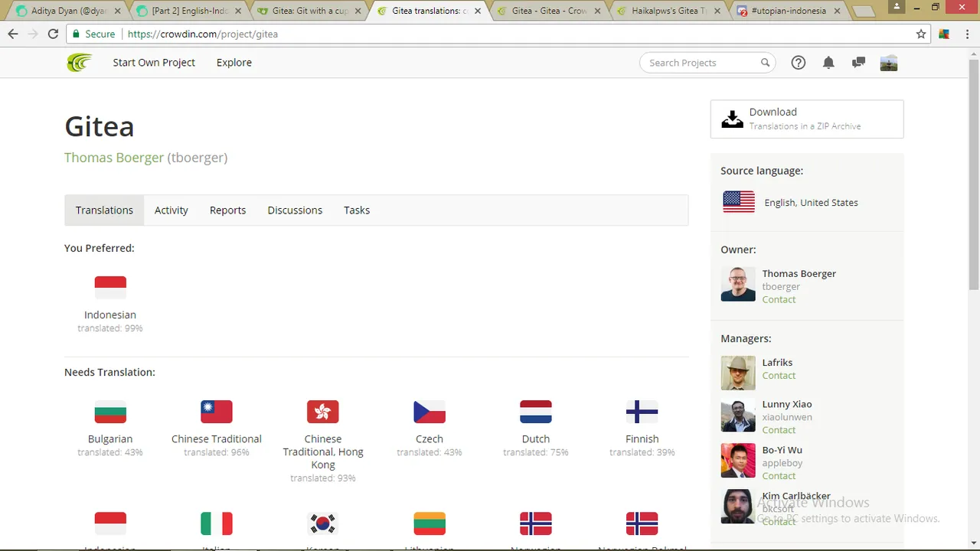This screenshot has width=980, height=551.
Task: Switch to #utopian-indonesia browser tab
Action: (x=787, y=11)
